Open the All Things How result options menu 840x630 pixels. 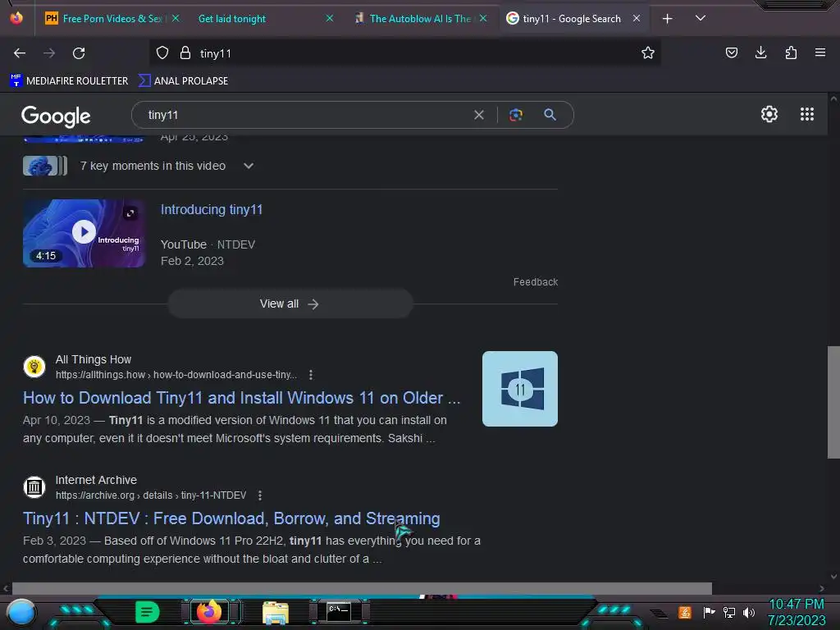[311, 374]
